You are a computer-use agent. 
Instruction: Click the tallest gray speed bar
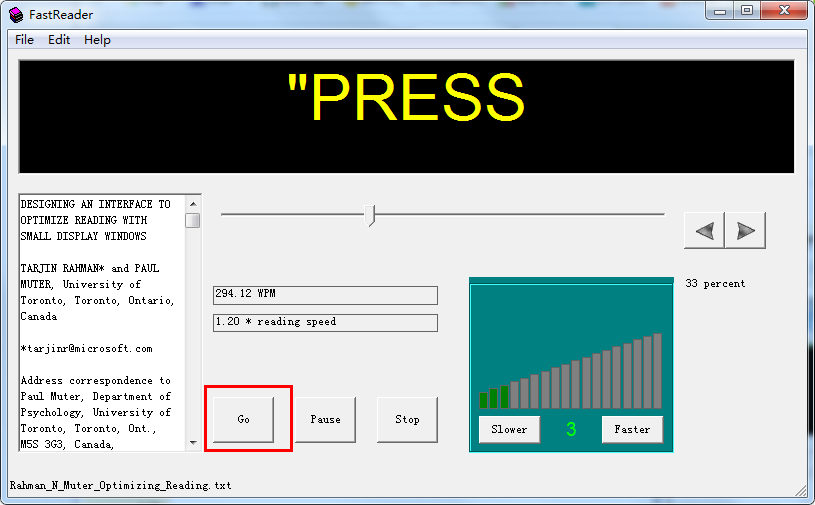(x=657, y=371)
